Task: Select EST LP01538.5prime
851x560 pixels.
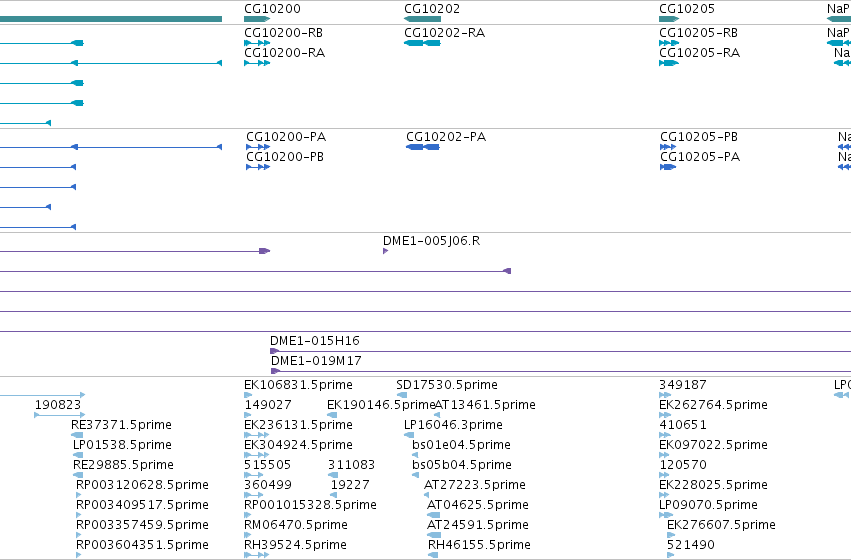Action: pos(122,445)
